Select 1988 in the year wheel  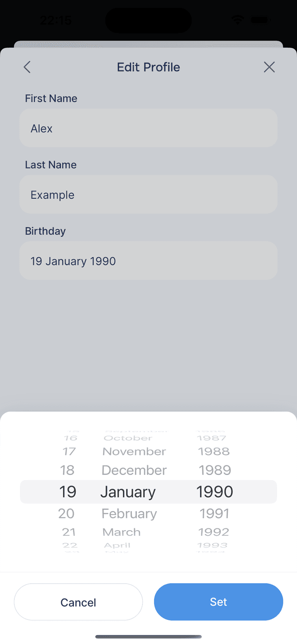point(214,451)
